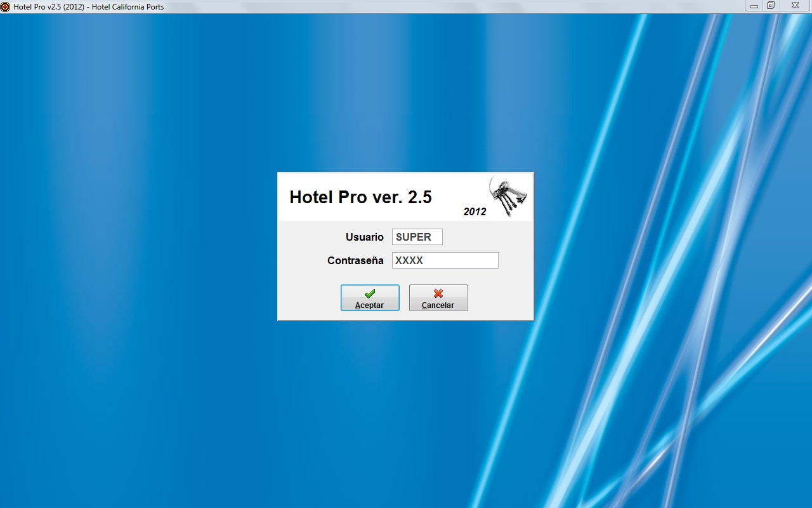Click the Usuario label
812x508 pixels.
[364, 237]
